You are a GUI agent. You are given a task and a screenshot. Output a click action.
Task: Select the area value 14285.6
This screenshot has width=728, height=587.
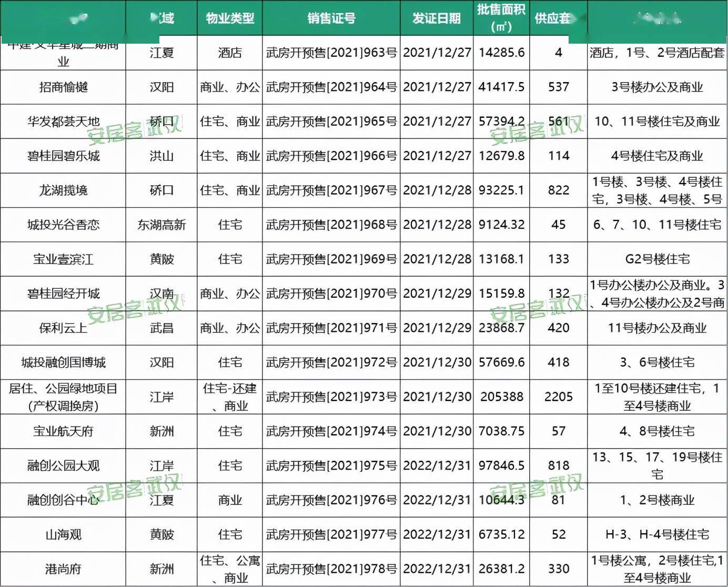[501, 53]
